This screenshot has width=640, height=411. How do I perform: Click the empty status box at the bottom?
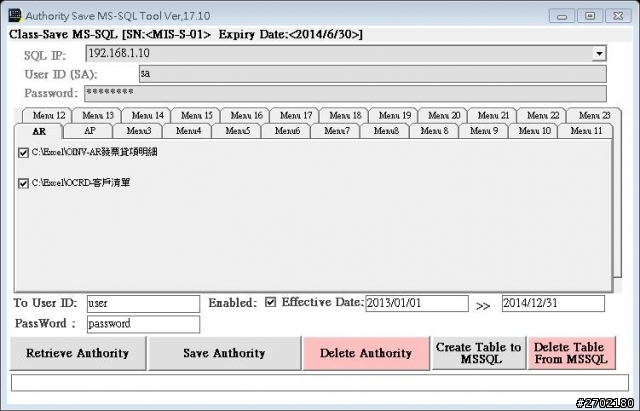pyautogui.click(x=320, y=383)
